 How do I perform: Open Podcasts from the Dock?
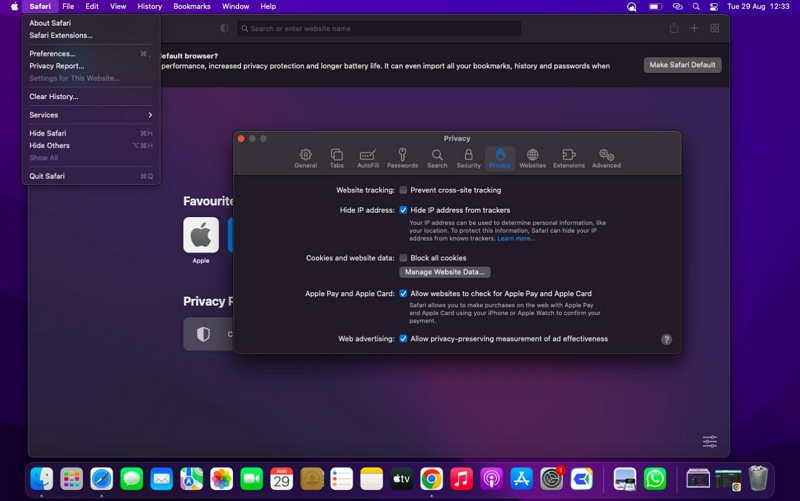(492, 479)
